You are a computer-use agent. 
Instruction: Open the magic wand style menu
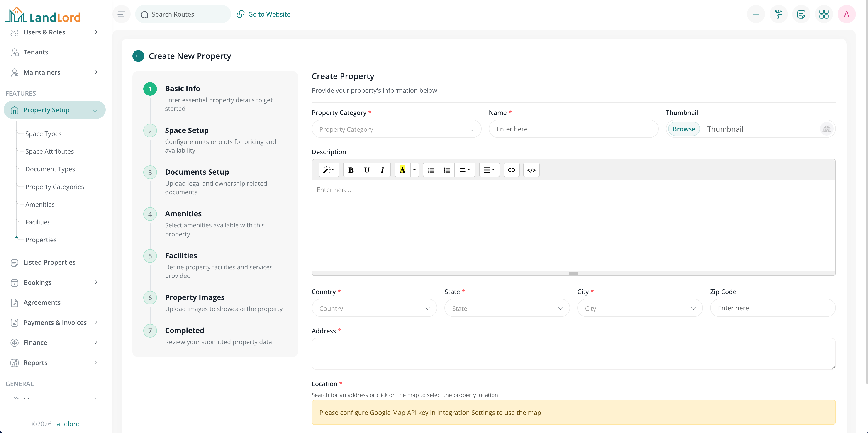(x=329, y=170)
